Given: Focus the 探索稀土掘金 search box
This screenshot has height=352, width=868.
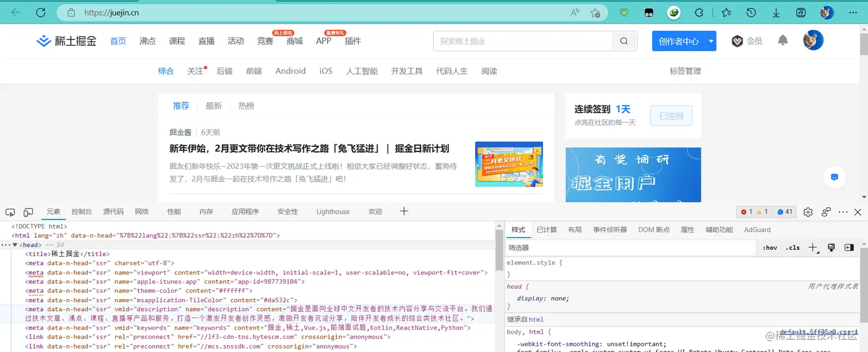Looking at the screenshot, I should (522, 41).
